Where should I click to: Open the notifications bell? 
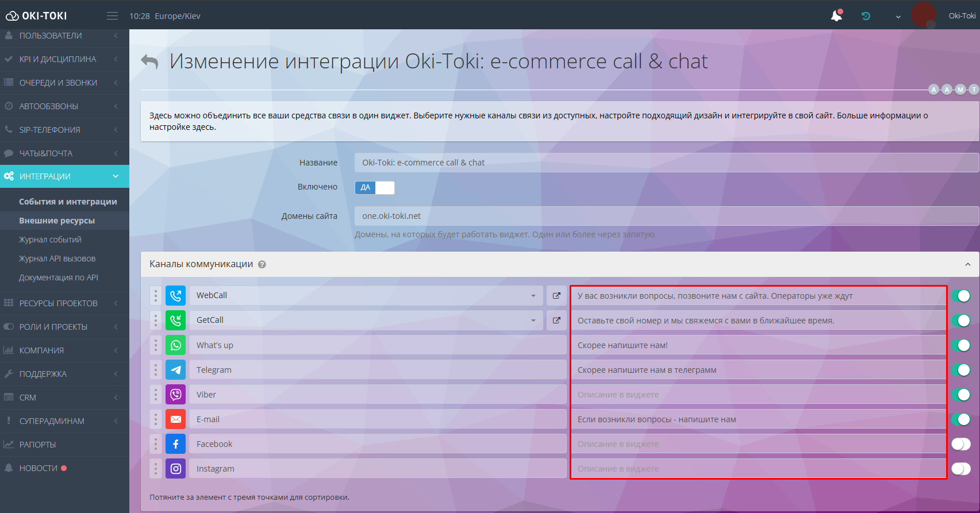(836, 16)
